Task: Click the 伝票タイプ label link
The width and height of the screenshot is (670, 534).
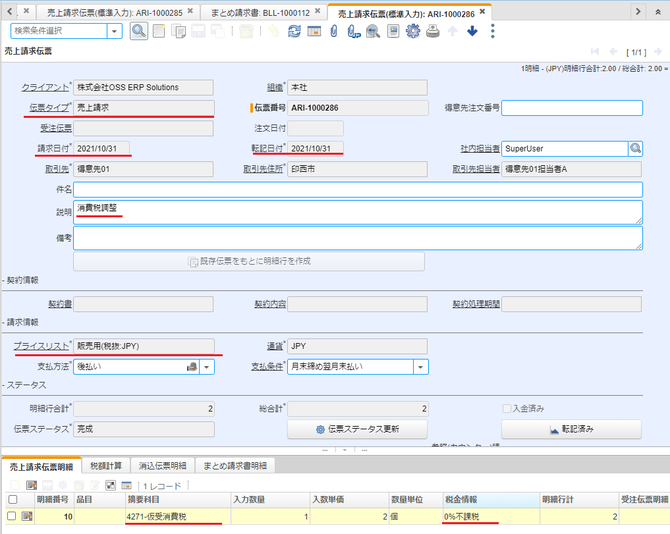Action: pos(49,108)
